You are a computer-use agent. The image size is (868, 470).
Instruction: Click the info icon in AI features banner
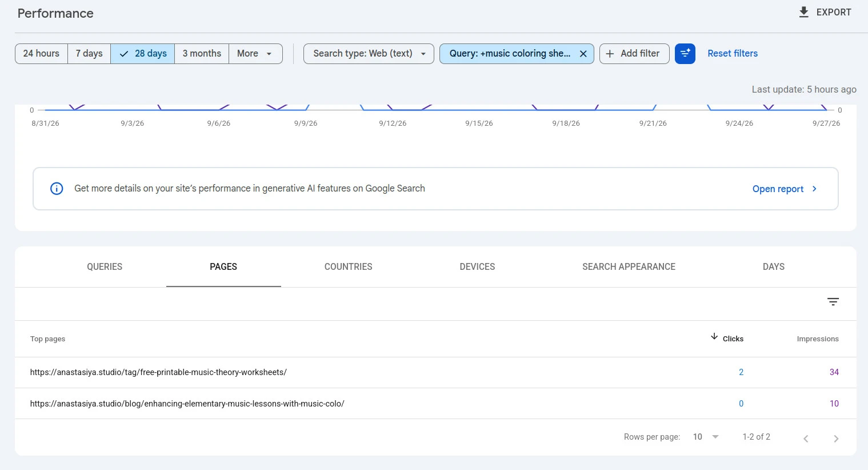coord(57,189)
